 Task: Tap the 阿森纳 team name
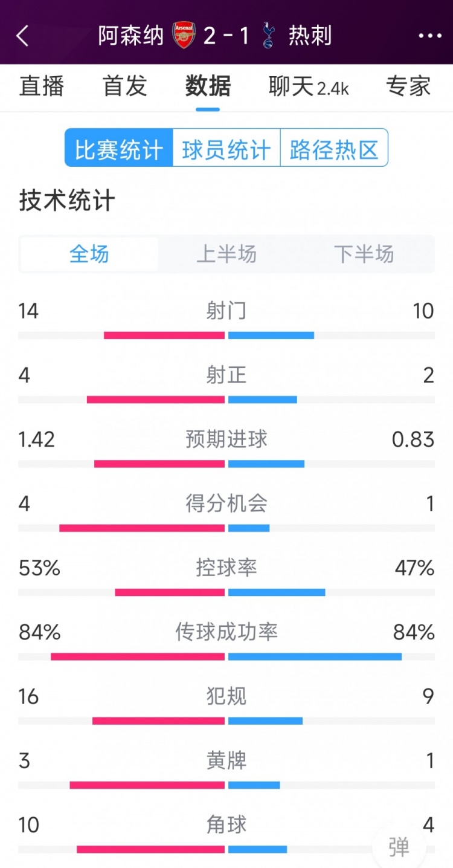(x=131, y=36)
